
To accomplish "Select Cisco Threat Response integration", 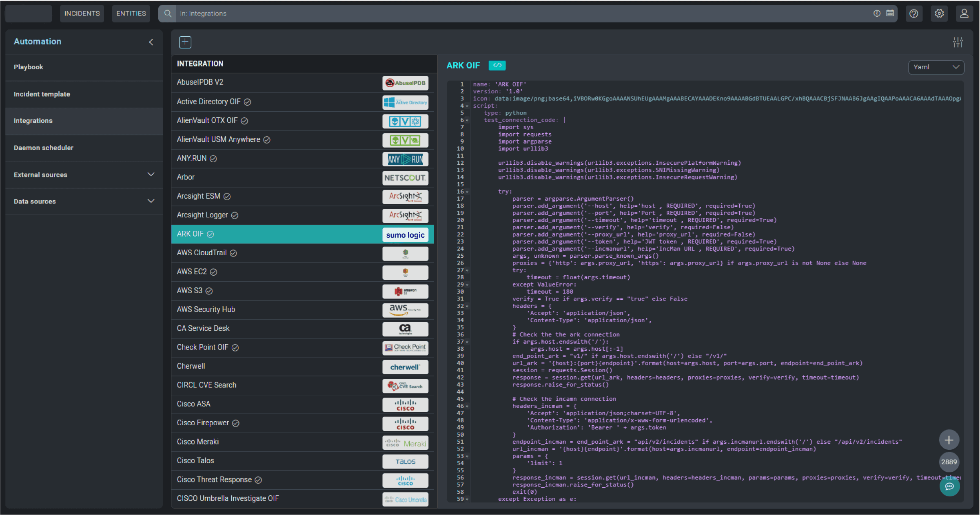I will pos(303,480).
